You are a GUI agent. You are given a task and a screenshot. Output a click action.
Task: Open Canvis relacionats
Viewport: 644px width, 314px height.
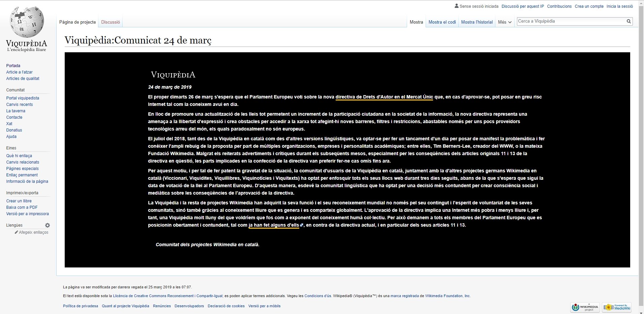pyautogui.click(x=23, y=162)
